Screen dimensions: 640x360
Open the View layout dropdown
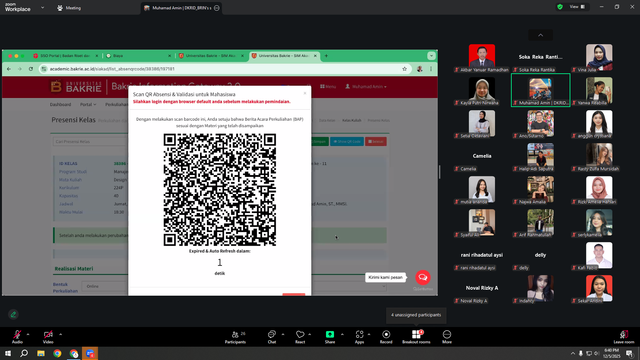pyautogui.click(x=577, y=7)
